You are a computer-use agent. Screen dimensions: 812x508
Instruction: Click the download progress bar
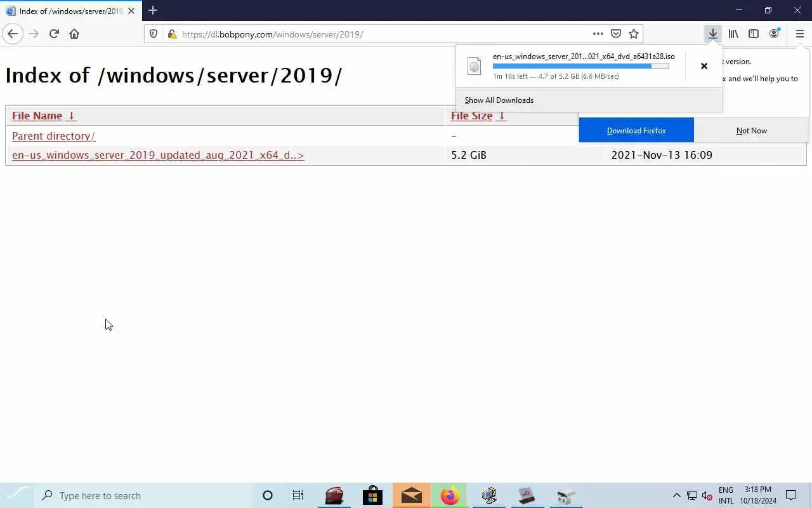tap(581, 66)
